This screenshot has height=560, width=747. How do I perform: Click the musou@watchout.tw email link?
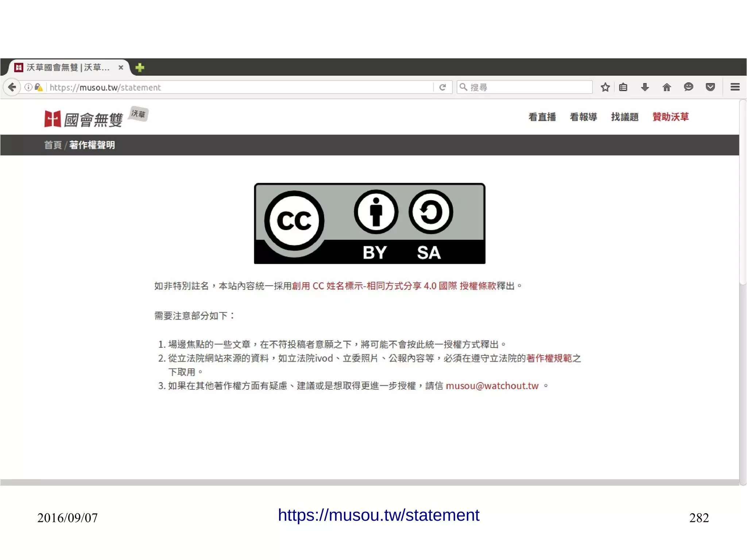click(492, 386)
